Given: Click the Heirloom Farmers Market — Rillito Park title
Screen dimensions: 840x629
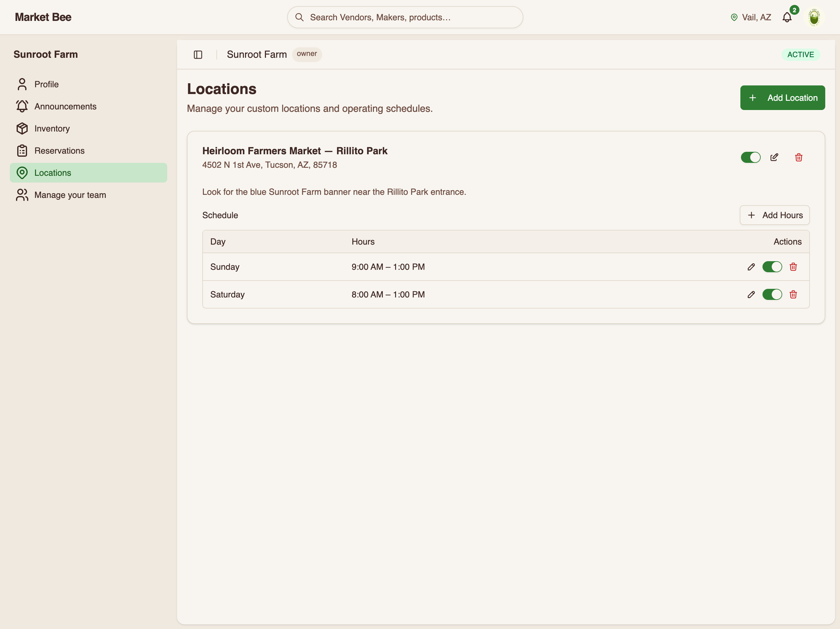Looking at the screenshot, I should [295, 151].
